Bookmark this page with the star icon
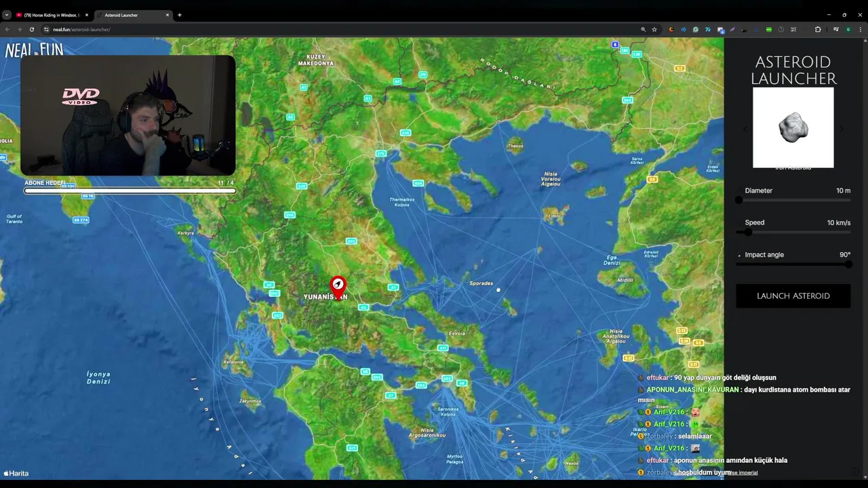This screenshot has height=488, width=868. (654, 29)
